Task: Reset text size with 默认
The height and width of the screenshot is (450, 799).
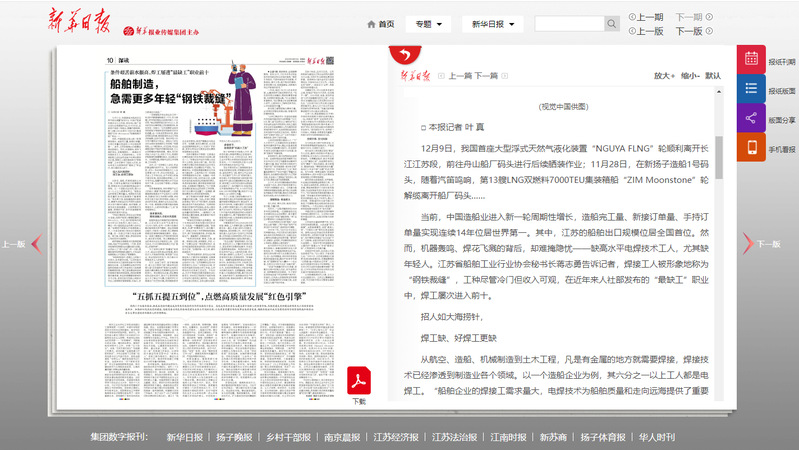Action: (x=713, y=75)
